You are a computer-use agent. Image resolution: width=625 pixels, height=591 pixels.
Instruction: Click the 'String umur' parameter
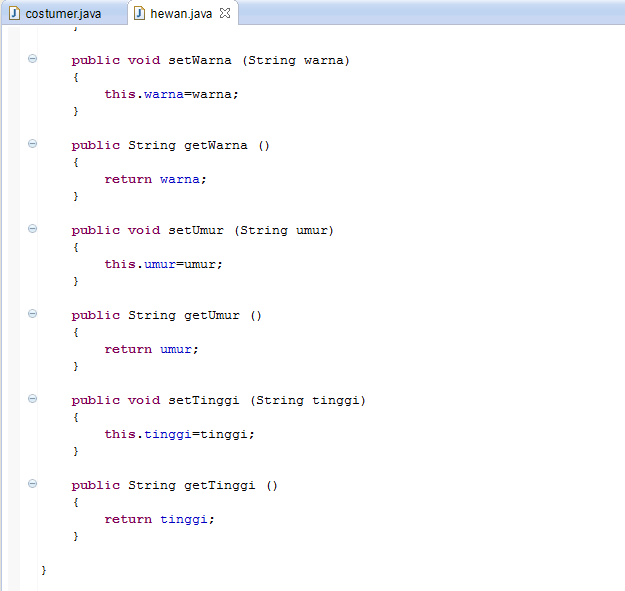tap(284, 230)
